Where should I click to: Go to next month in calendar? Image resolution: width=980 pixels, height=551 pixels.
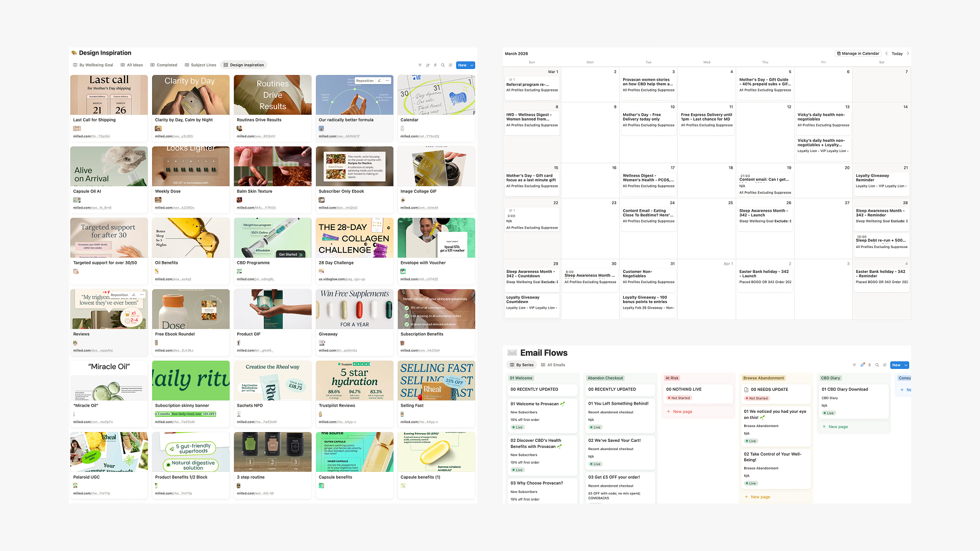(908, 54)
